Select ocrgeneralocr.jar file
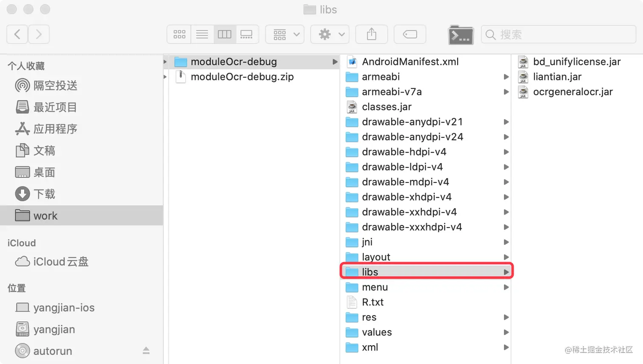 click(577, 92)
